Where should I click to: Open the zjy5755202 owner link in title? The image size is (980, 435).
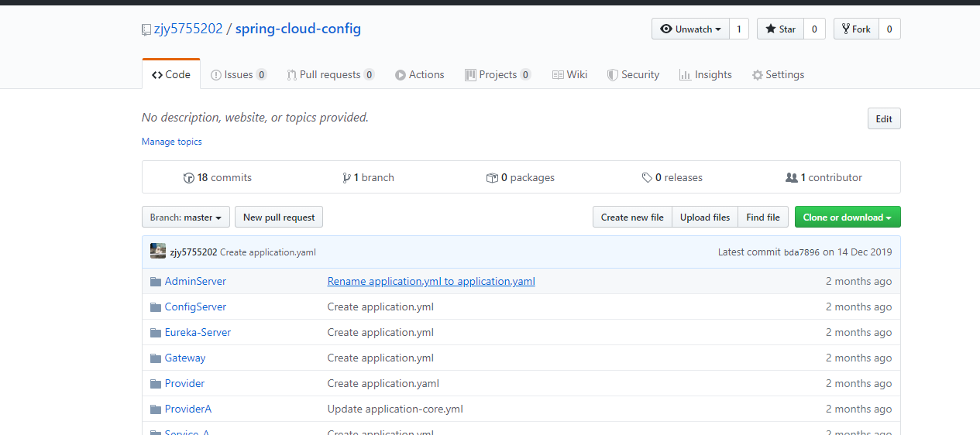(x=188, y=29)
